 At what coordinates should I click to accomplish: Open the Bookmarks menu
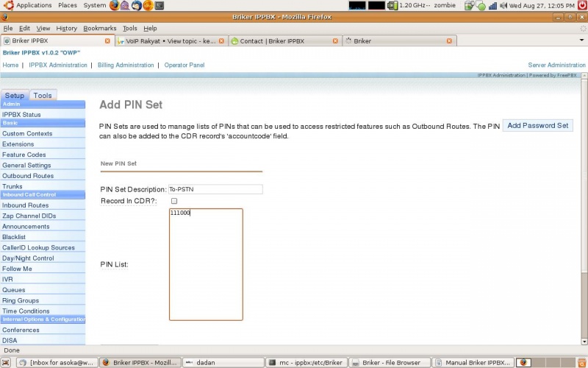pyautogui.click(x=99, y=28)
